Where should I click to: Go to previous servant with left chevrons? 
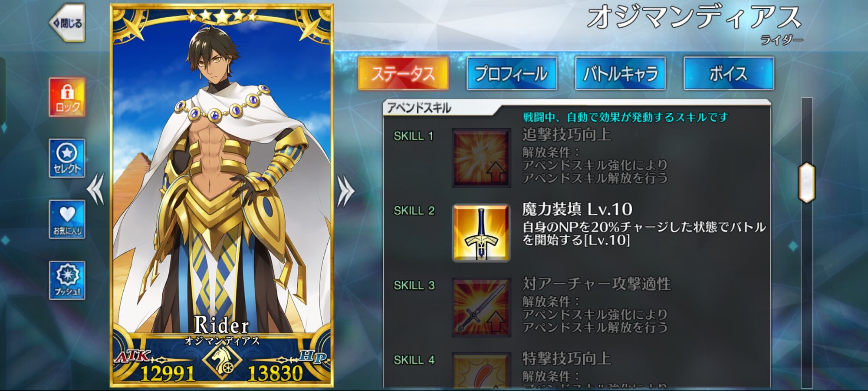[x=95, y=189]
